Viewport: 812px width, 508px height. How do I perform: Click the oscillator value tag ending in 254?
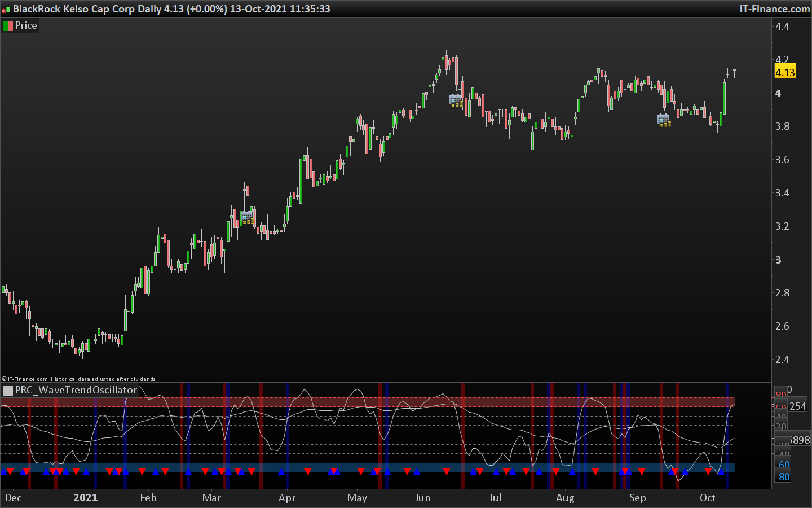[798, 406]
